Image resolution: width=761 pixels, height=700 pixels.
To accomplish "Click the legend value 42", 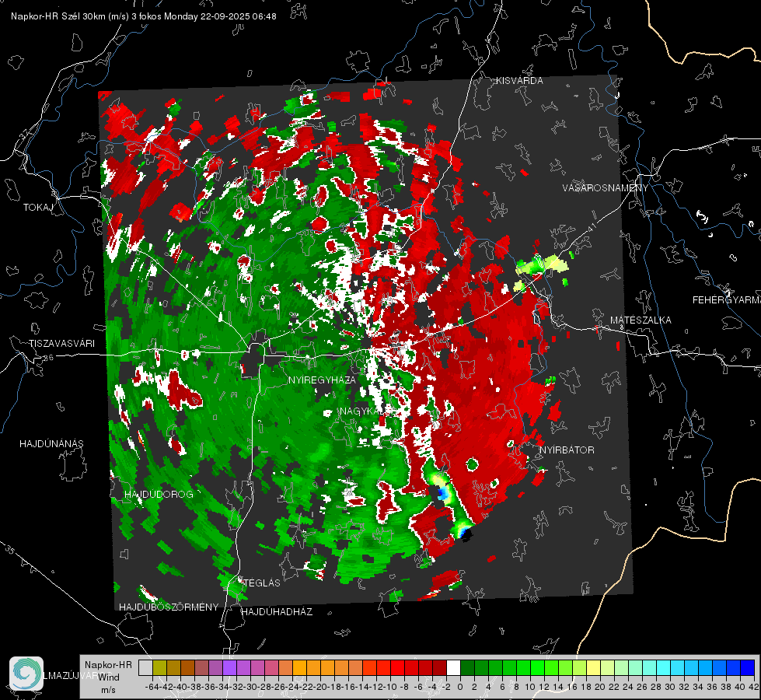I will coord(754,688).
